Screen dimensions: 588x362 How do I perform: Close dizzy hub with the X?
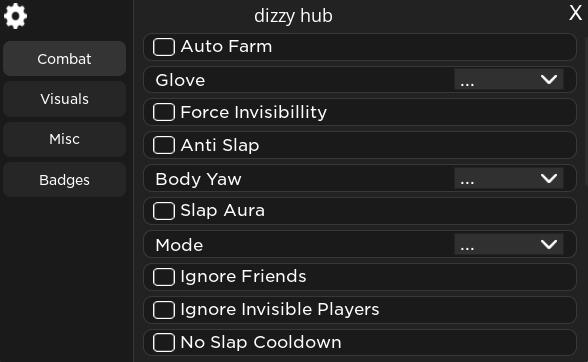pos(575,13)
